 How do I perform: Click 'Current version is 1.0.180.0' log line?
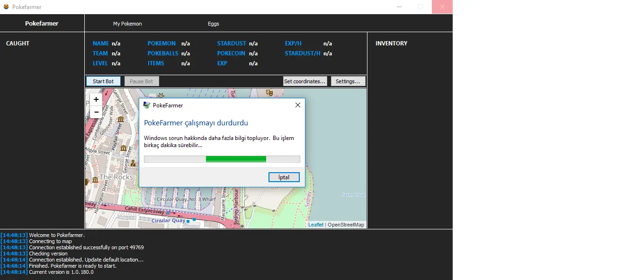[61, 272]
